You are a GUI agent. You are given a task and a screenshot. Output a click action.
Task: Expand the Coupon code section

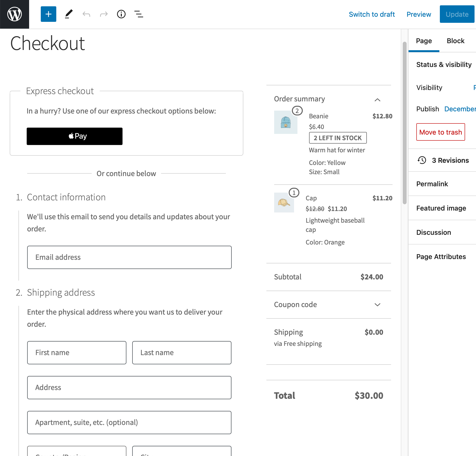tap(377, 304)
